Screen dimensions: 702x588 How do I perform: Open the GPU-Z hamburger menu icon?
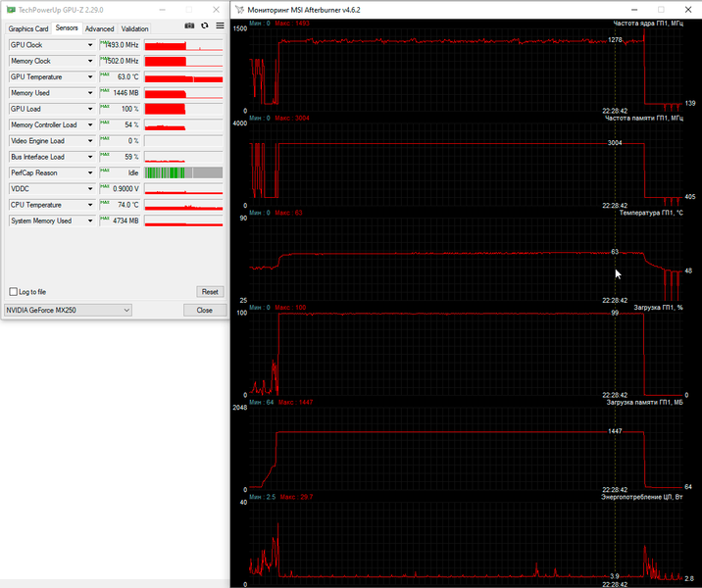click(x=220, y=25)
